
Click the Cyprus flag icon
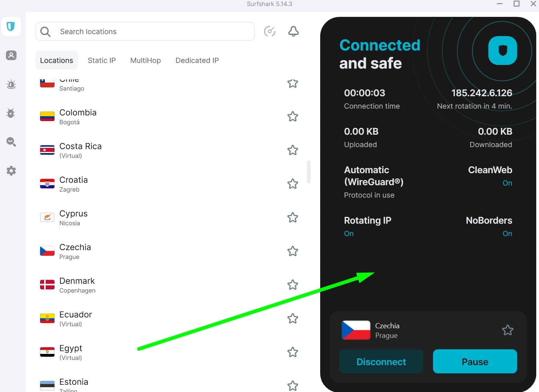pyautogui.click(x=47, y=218)
